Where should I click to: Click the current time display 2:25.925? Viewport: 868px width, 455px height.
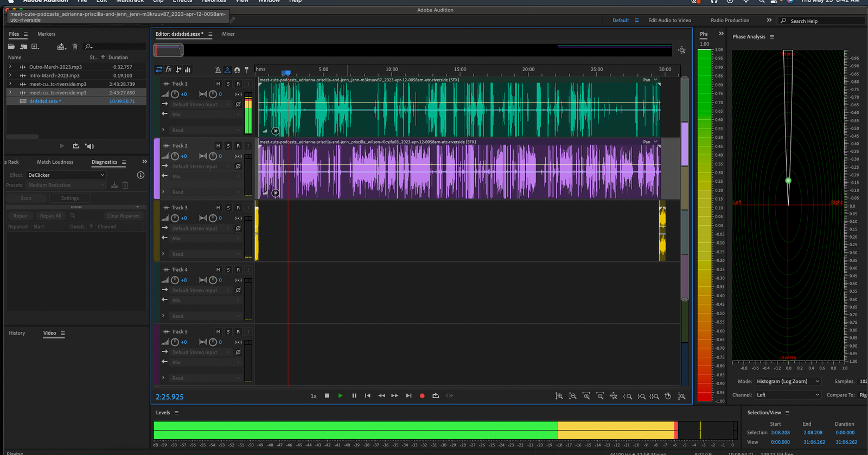(169, 397)
